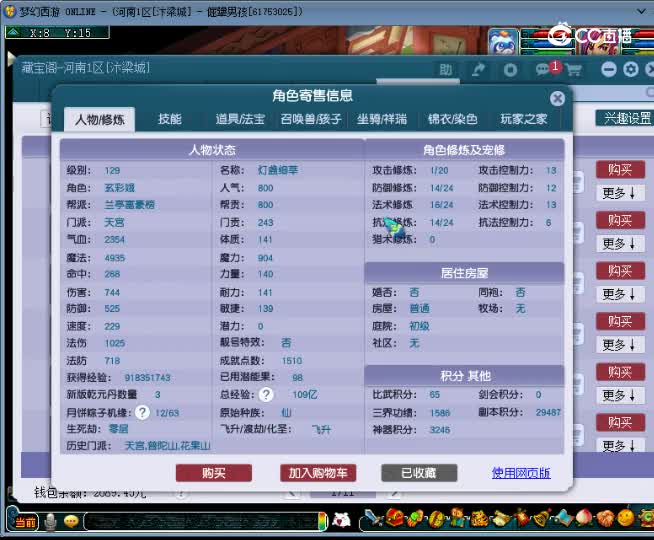654x540 pixels.
Task: Open the two-characters team icon in bottom toolbar
Action: tap(457, 517)
